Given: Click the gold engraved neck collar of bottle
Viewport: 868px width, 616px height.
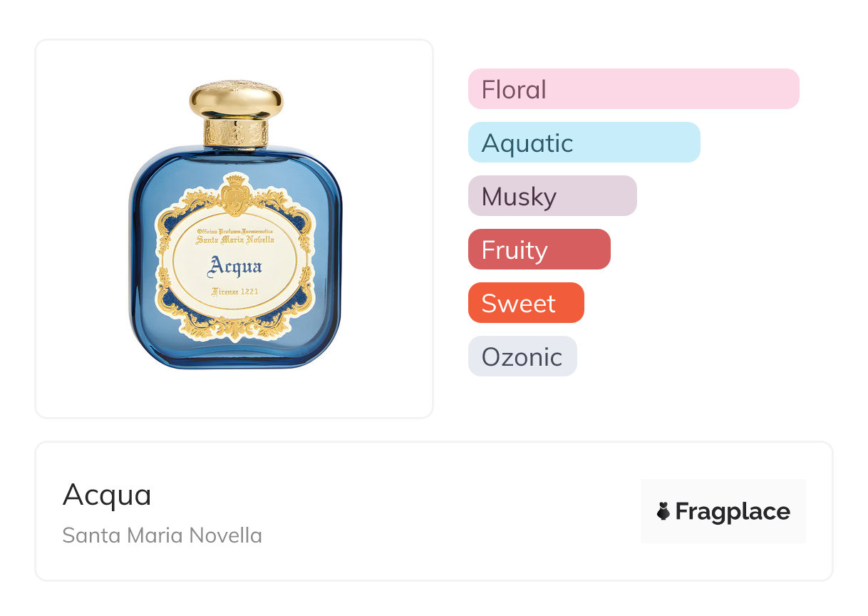Looking at the screenshot, I should (x=236, y=133).
